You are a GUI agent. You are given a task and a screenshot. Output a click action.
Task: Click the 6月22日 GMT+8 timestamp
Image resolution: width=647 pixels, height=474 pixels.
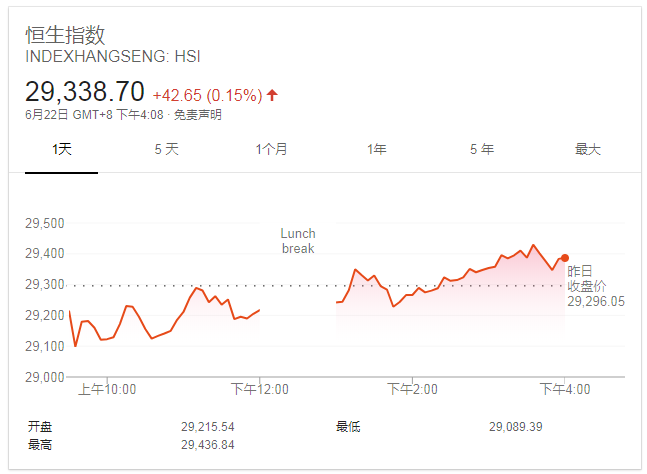(x=94, y=115)
